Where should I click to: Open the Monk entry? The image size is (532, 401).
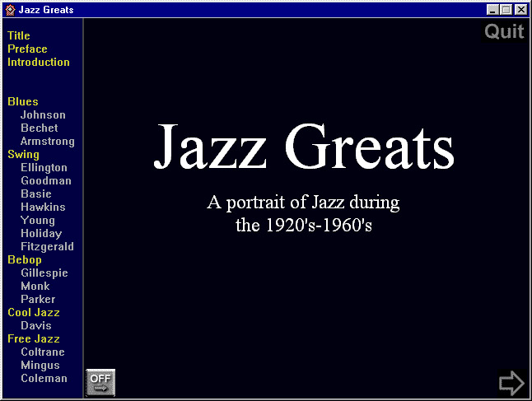tap(35, 286)
